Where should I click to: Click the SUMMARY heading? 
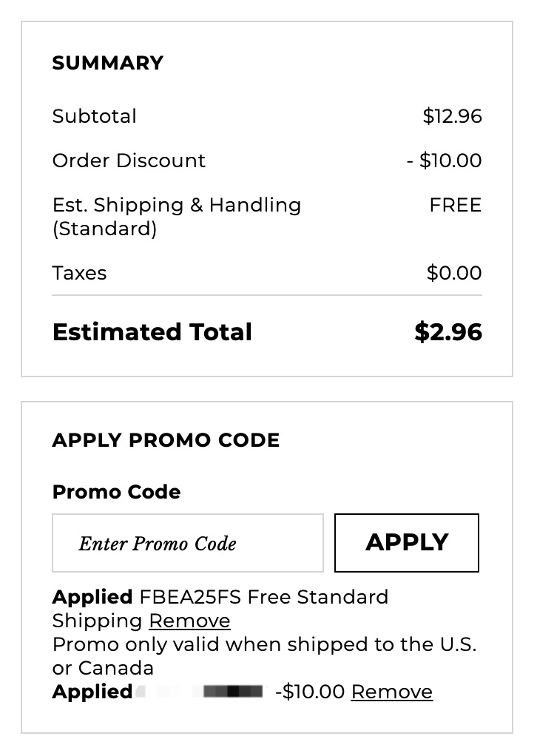coord(108,63)
